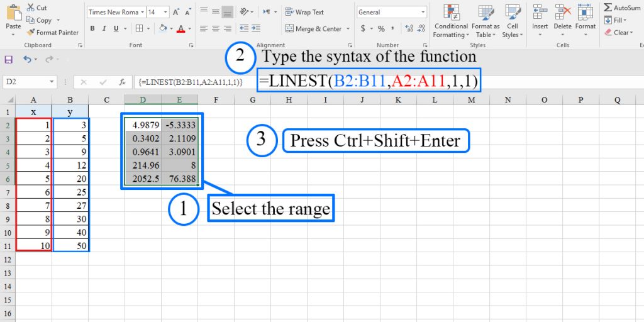Viewport: 644px width, 322px height.
Task: Select the y value 50 cell
Action: pos(70,246)
